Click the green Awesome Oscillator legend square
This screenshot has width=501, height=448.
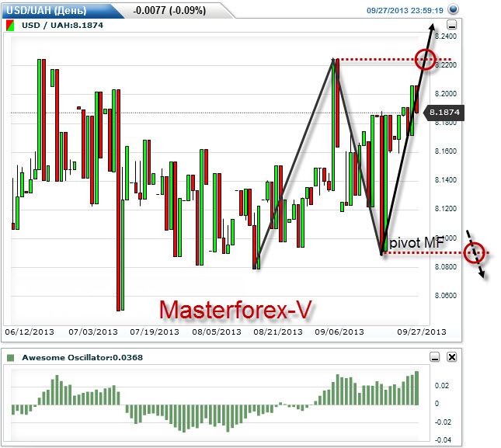pos(11,357)
